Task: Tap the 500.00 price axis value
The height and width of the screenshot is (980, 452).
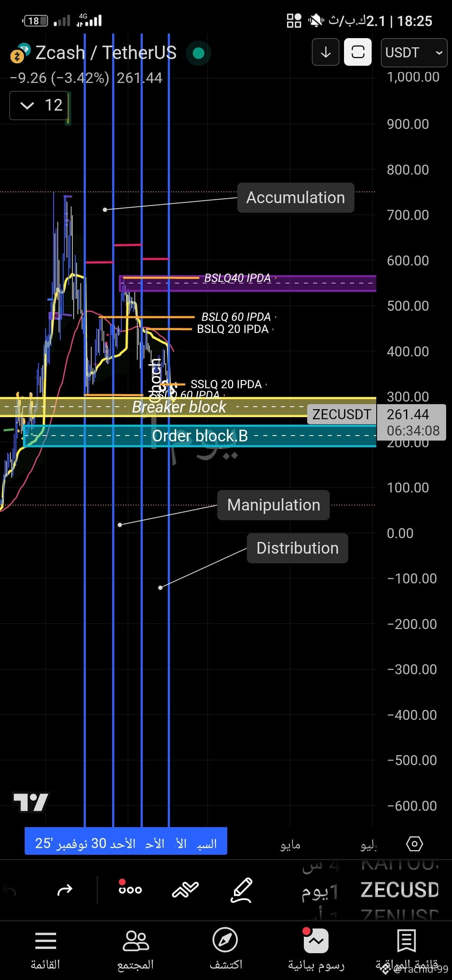Action: (x=408, y=306)
